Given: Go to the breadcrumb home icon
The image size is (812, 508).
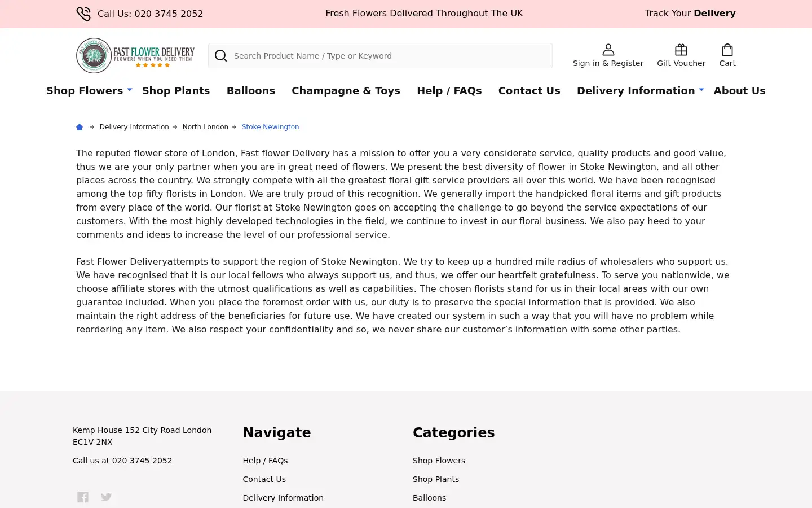Looking at the screenshot, I should [80, 127].
